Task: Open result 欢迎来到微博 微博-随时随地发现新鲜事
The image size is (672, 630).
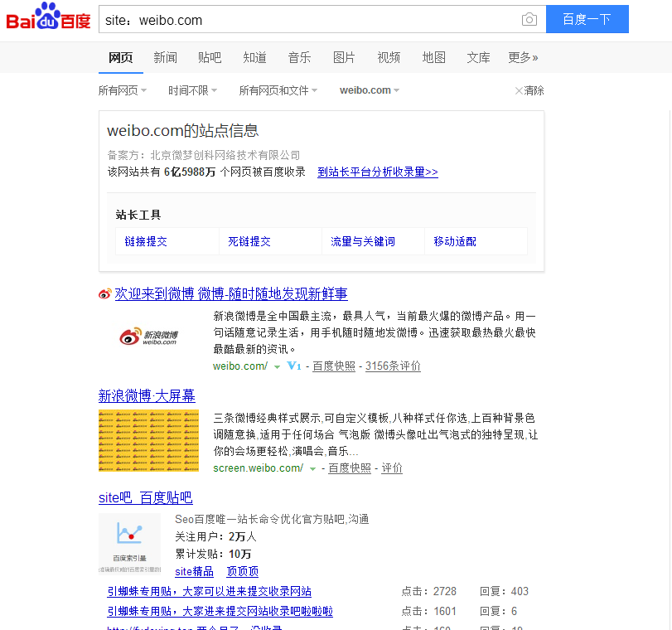Action: tap(231, 293)
